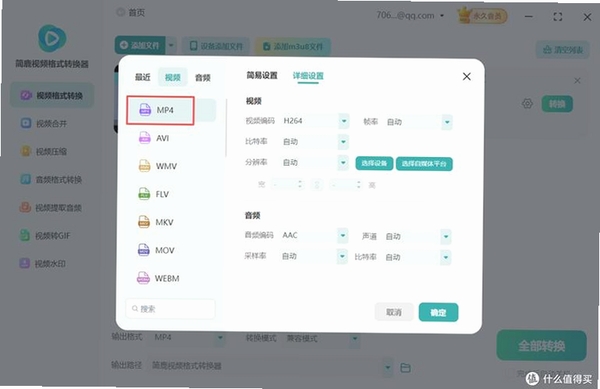This screenshot has height=389, width=600.
Task: Open the 添加文件 arrow menu
Action: (x=171, y=46)
